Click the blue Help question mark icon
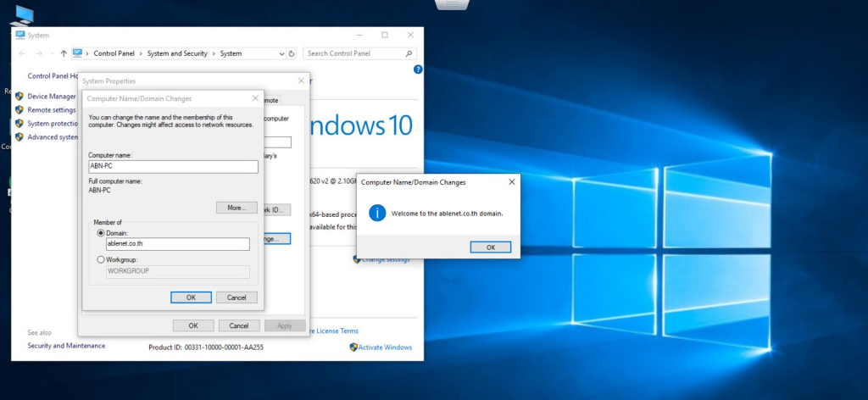This screenshot has width=868, height=400. click(x=418, y=69)
